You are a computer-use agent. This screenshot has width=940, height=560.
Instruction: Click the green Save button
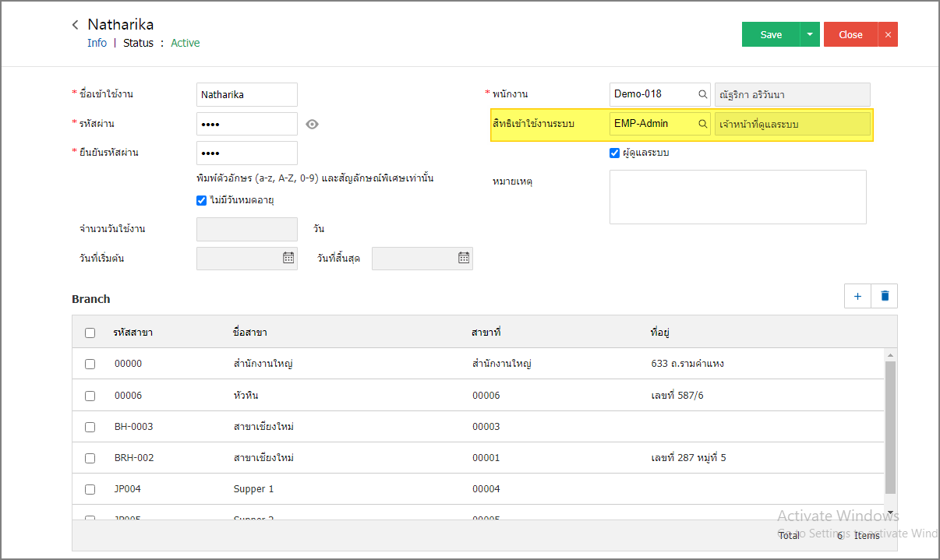[771, 34]
